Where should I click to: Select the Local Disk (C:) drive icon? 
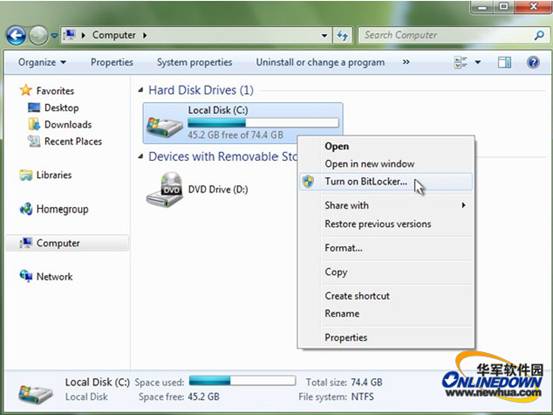[x=164, y=126]
